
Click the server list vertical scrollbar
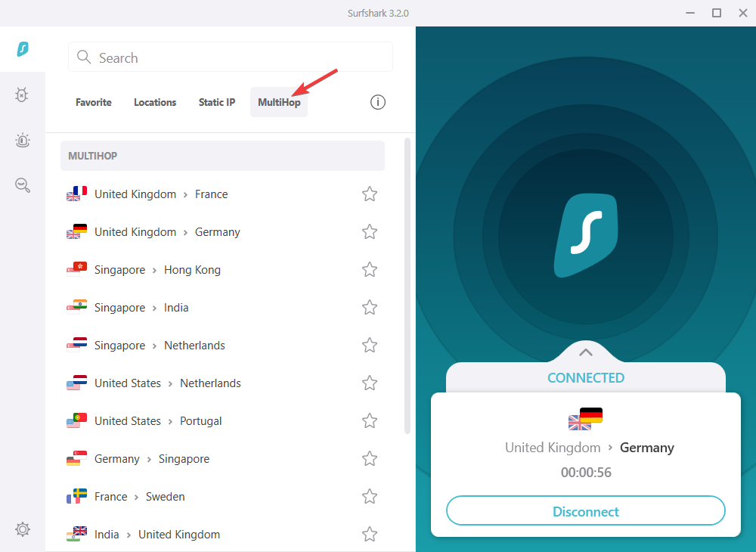click(407, 285)
